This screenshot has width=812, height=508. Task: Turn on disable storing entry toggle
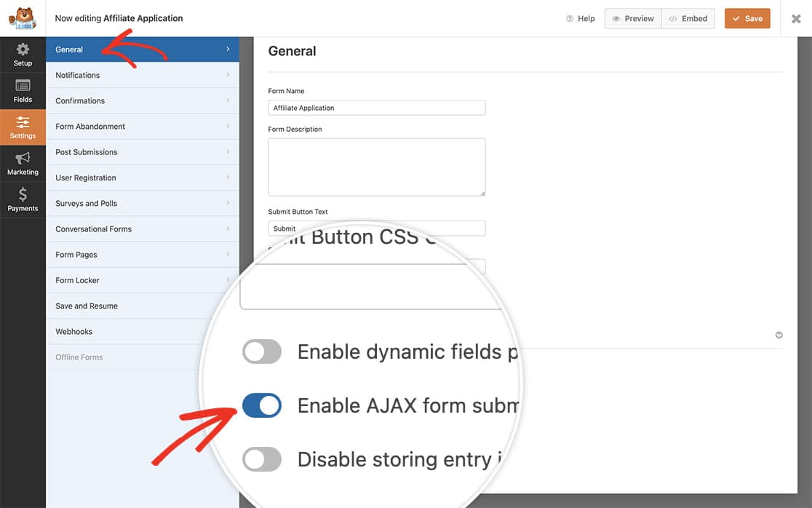[262, 459]
